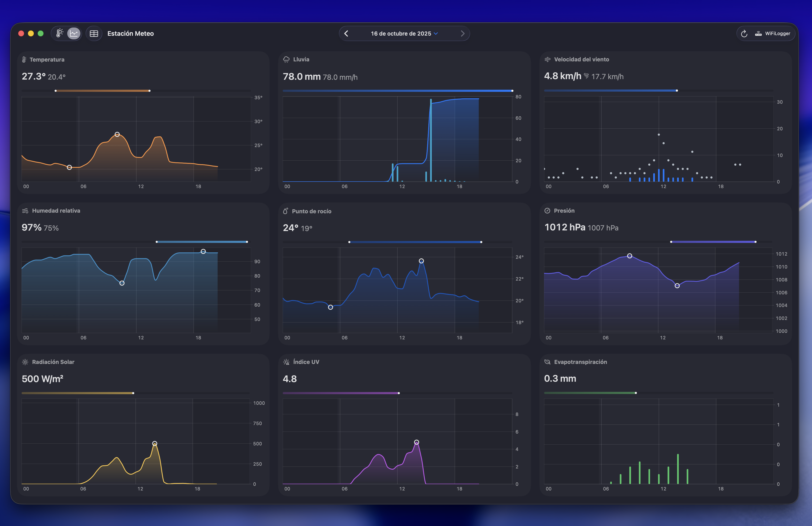Open the data table view
Image resolution: width=812 pixels, height=526 pixels.
pos(94,33)
